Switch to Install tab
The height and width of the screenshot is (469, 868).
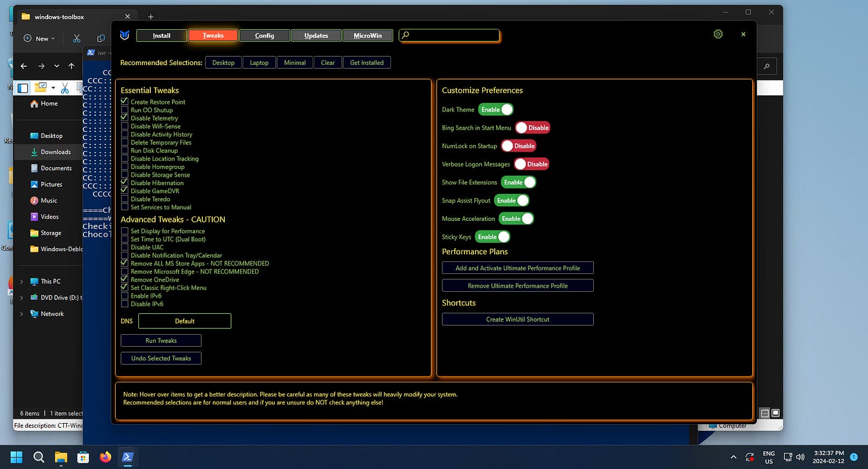162,35
